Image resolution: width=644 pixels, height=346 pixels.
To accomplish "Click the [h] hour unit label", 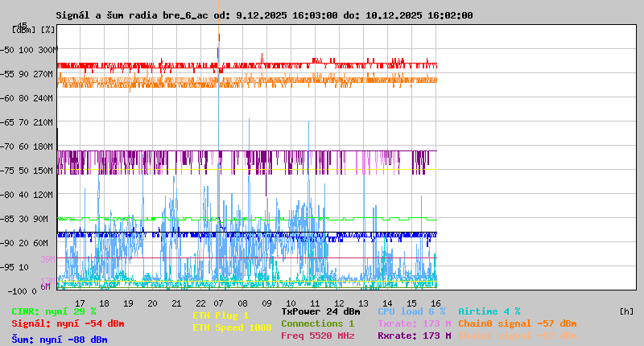I will 626,311.
